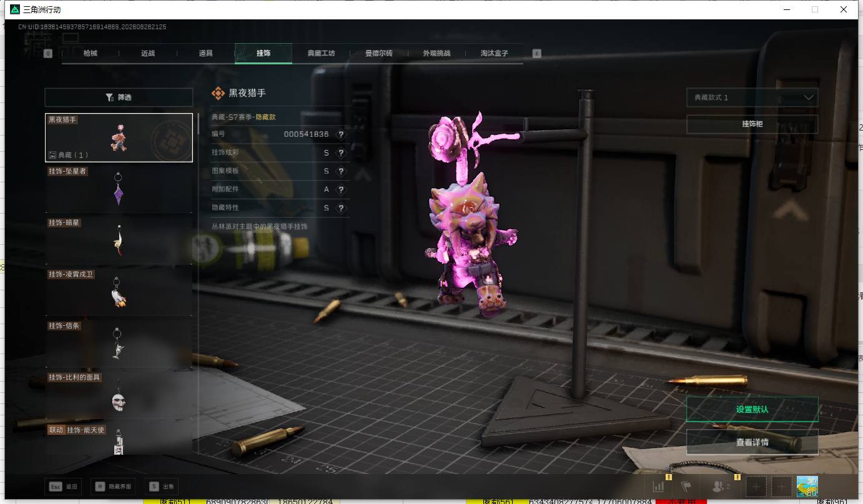Image resolution: width=863 pixels, height=504 pixels.
Task: Open the 挂饰柜 button
Action: coord(752,124)
